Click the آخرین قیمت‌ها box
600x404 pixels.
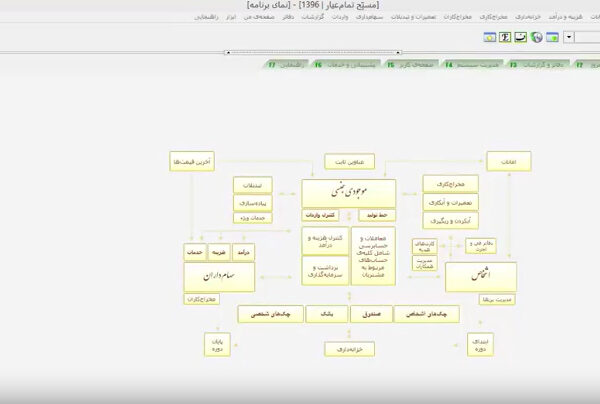[192, 161]
